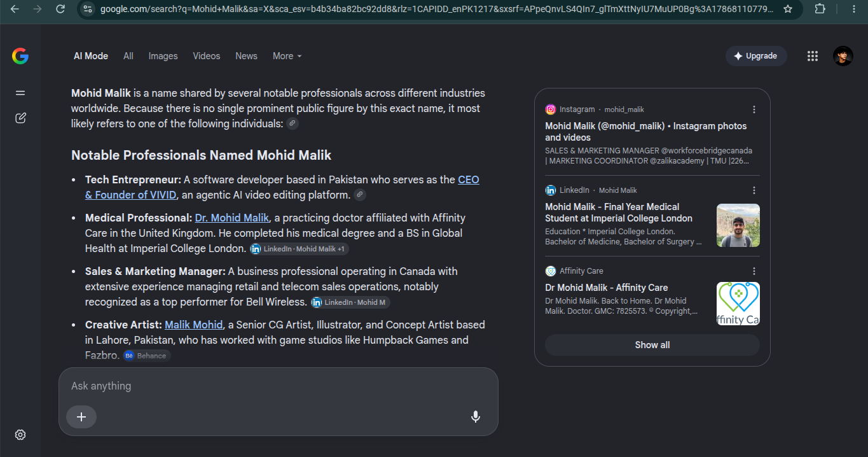Start voice input with the microphone icon
The image size is (868, 457).
pos(476,417)
